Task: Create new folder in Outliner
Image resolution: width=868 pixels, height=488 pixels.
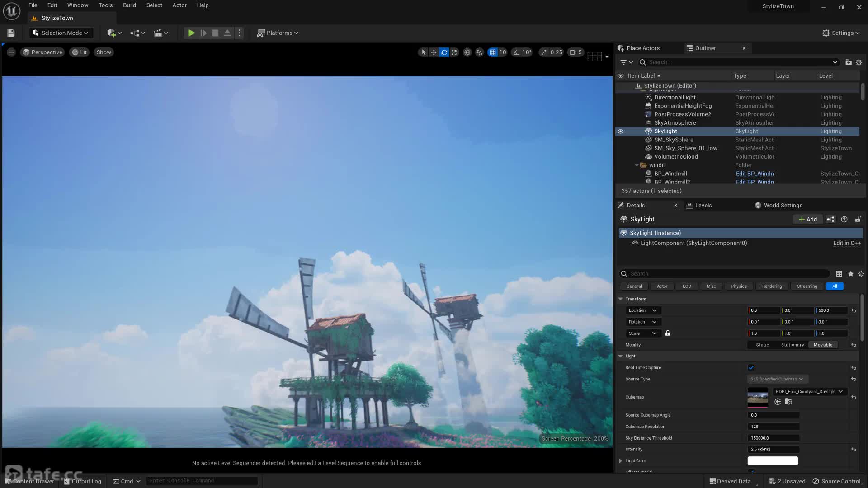Action: click(x=849, y=62)
